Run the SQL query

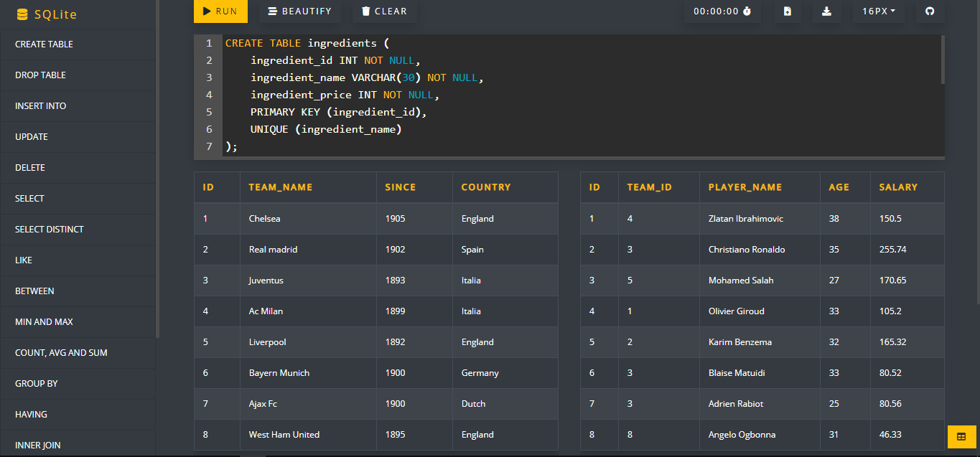[x=220, y=11]
